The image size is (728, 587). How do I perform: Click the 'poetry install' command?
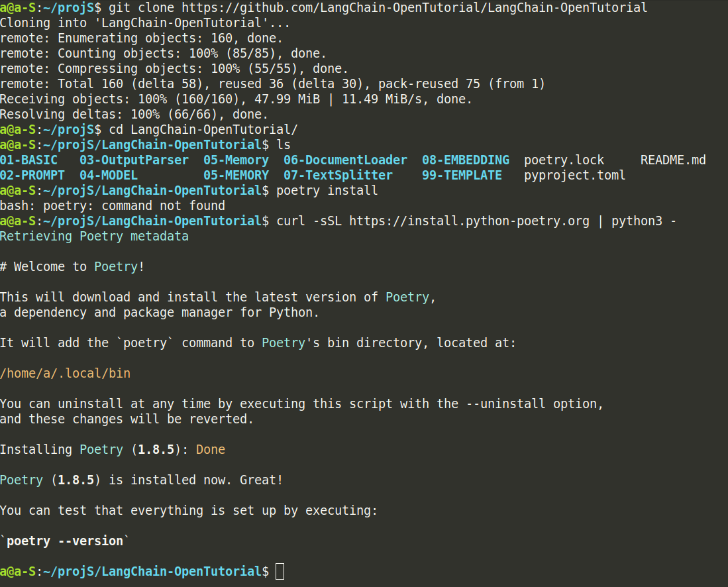click(327, 191)
